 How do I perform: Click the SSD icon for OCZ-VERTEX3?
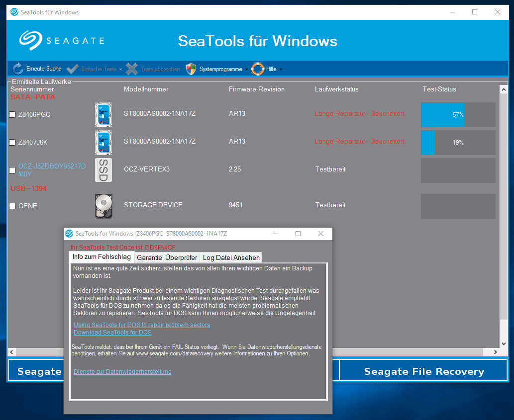coord(103,170)
